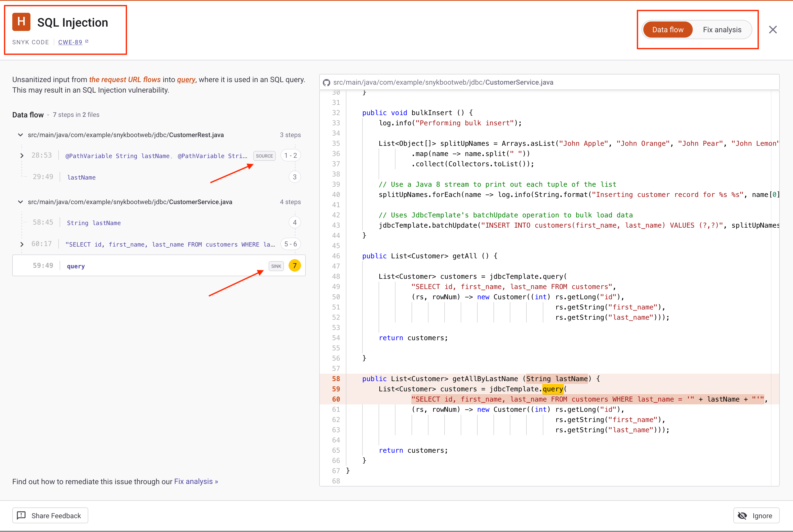Viewport: 793px width, 532px height.
Task: Open the Fix analysis » link
Action: tap(196, 481)
